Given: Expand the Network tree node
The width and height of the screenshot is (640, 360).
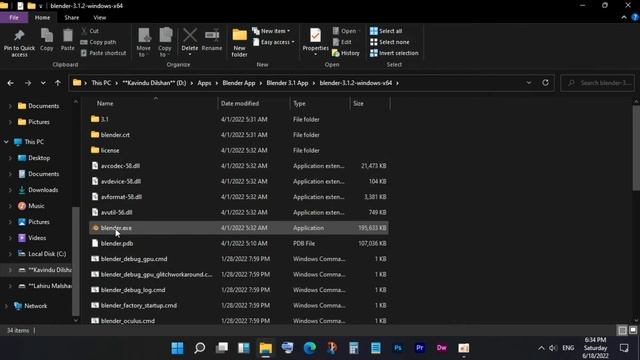Looking at the screenshot, I should point(6,306).
